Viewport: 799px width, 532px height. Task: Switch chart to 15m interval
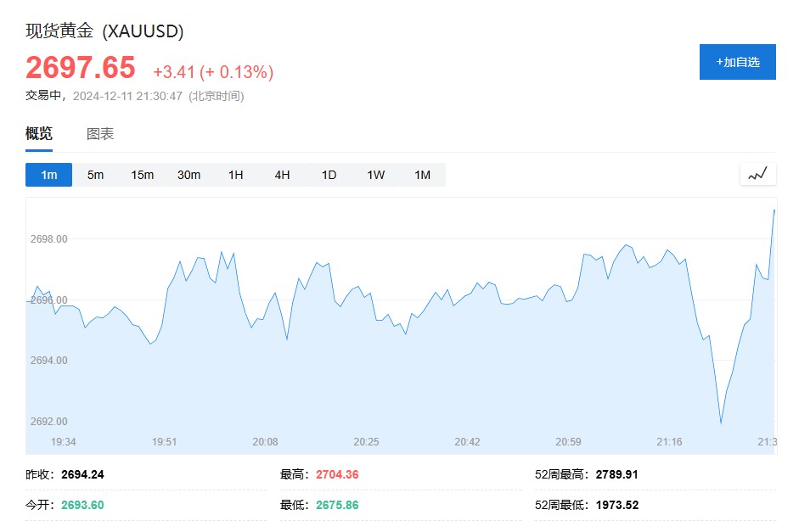[142, 175]
